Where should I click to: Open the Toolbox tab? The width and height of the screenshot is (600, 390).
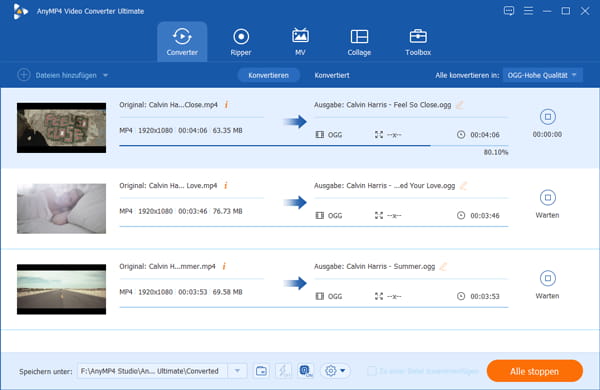[418, 42]
